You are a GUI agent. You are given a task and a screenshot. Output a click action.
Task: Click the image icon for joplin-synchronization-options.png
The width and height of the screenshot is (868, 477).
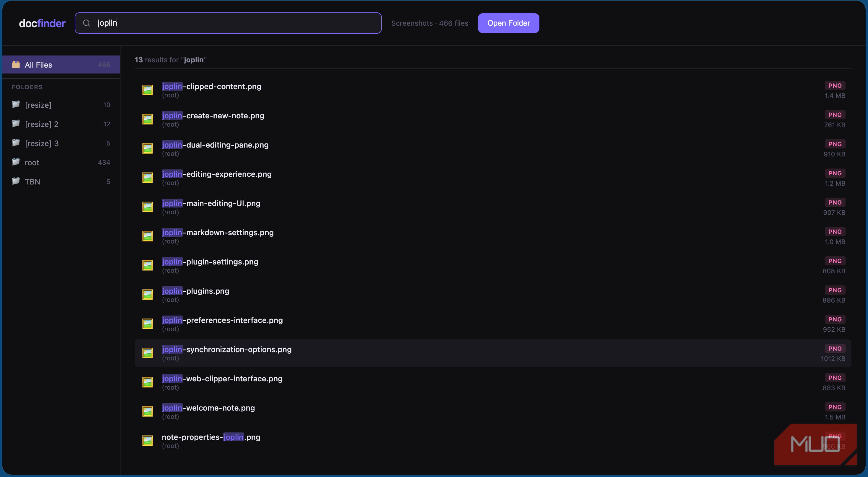click(x=148, y=353)
